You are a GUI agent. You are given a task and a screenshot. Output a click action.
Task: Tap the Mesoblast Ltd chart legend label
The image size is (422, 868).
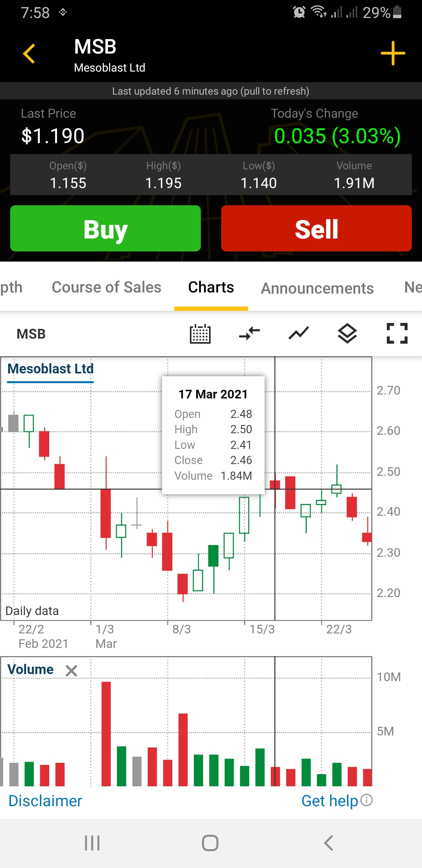[x=50, y=369]
